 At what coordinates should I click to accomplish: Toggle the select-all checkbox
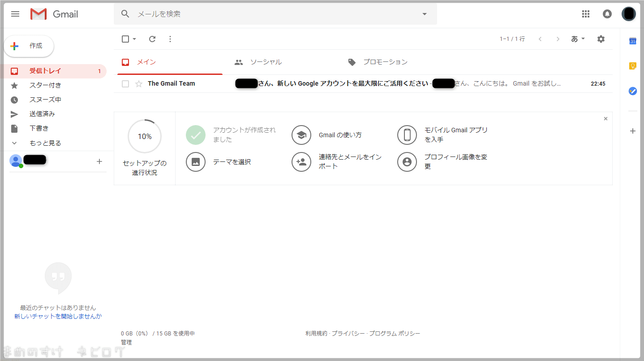click(x=125, y=39)
